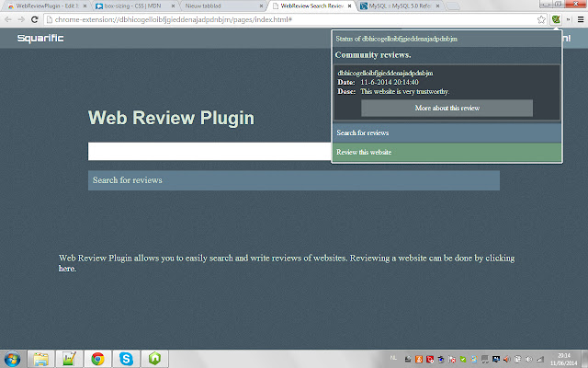The height and width of the screenshot is (368, 588).
Task: Close the WebReview Search Review tab
Action: tap(349, 6)
